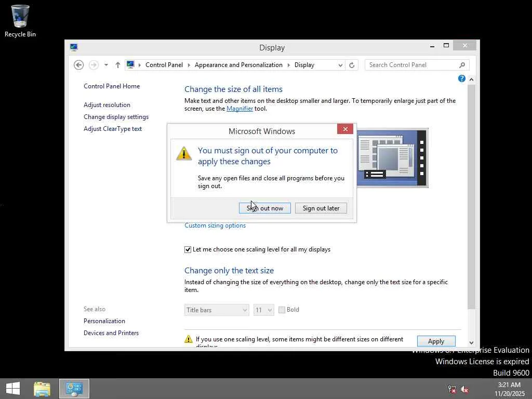This screenshot has width=532, height=399.
Task: Minimize the Display window
Action: [x=432, y=46]
